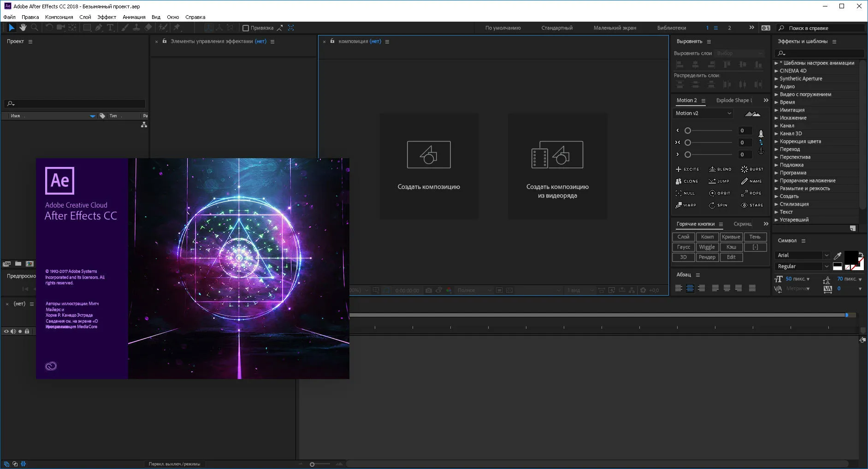Select the Hand tool in the toolbar
Viewport: 868px width, 469px height.
click(23, 28)
